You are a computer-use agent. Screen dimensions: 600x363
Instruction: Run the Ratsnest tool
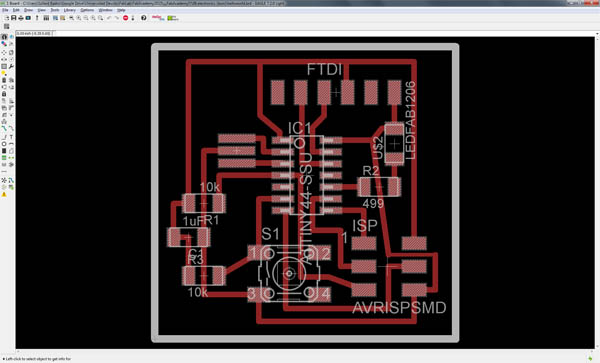tap(4, 180)
